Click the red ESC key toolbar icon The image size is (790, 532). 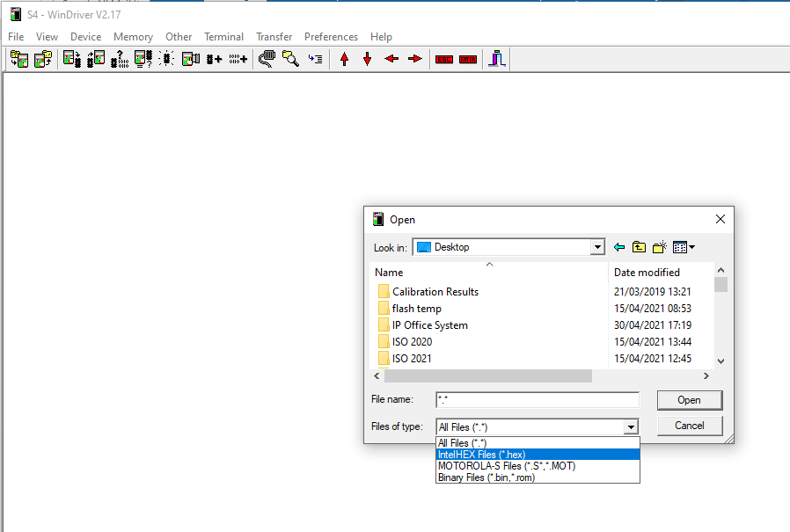[443, 59]
